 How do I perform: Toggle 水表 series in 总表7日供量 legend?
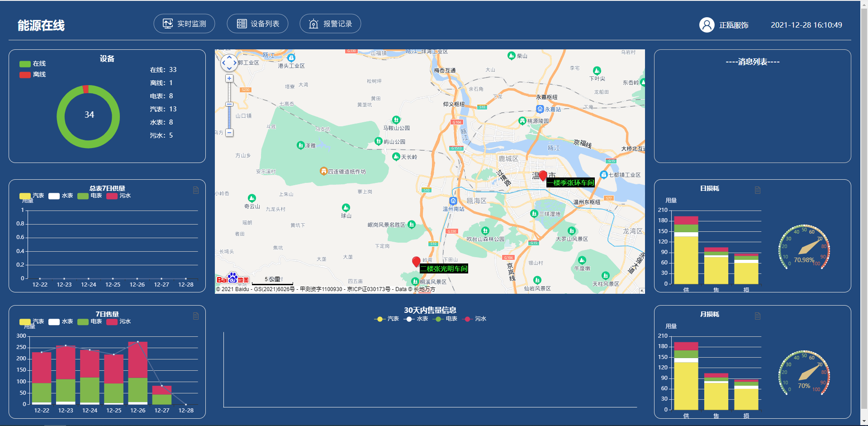coord(61,196)
